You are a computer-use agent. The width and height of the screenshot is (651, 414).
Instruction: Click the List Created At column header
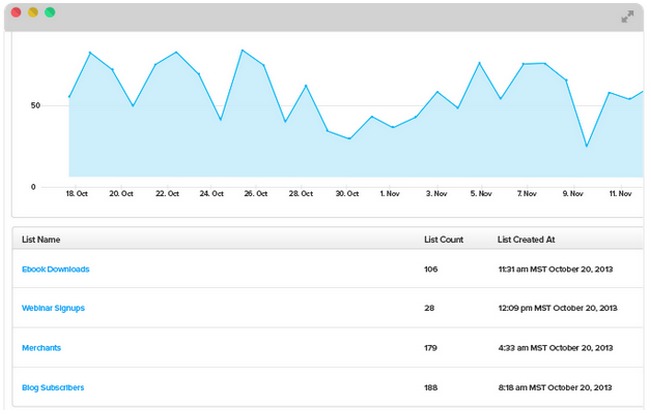(x=526, y=240)
